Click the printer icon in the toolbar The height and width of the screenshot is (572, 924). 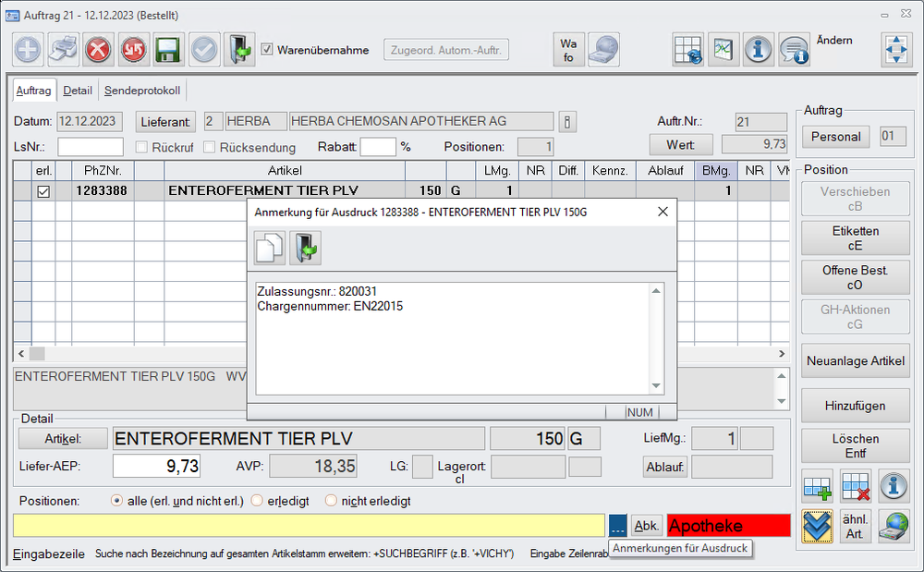[63, 50]
